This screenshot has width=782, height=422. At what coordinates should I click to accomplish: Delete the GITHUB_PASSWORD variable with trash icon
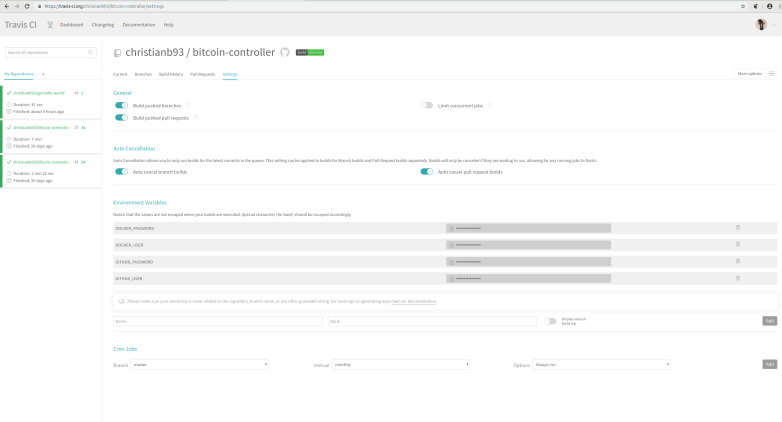[x=738, y=261]
